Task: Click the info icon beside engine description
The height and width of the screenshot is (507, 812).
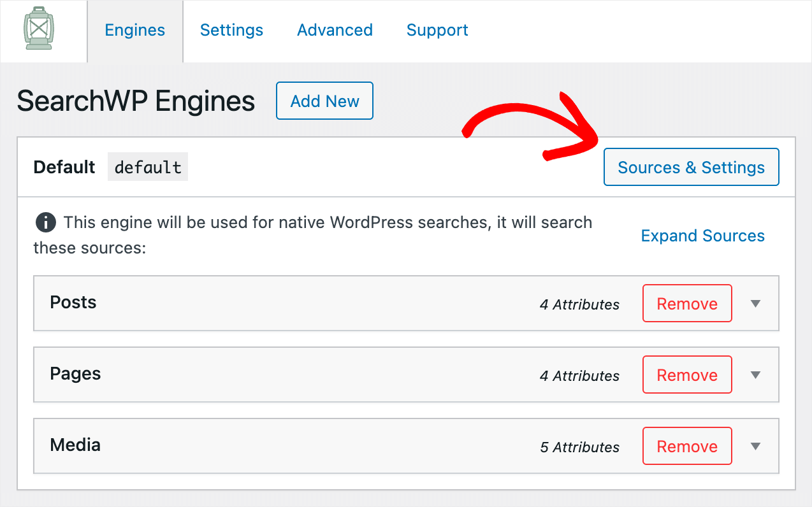Action: (45, 223)
